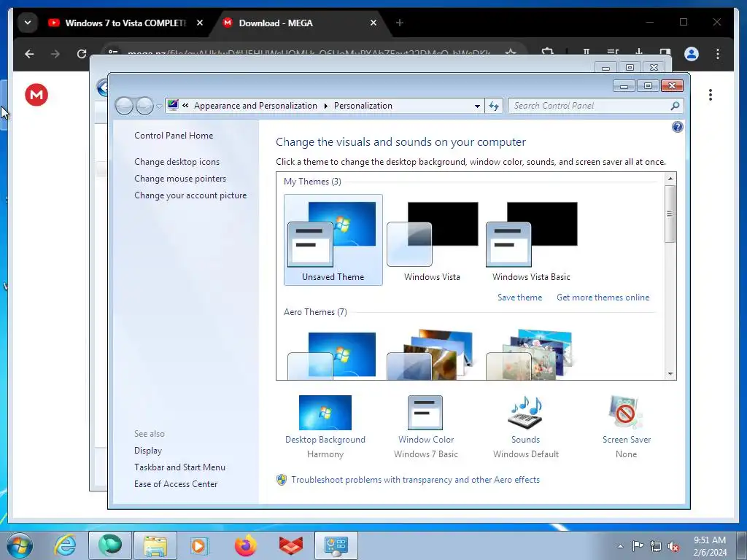Go to Control Panel Home

pyautogui.click(x=174, y=135)
